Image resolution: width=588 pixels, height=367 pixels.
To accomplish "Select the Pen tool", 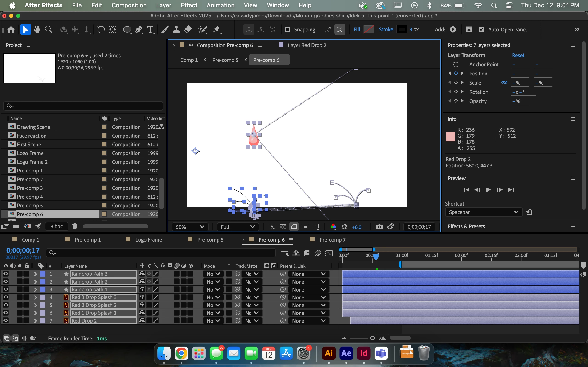I will coord(139,30).
